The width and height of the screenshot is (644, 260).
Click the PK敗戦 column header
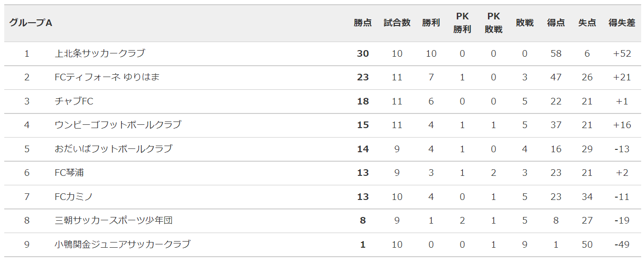tap(494, 23)
